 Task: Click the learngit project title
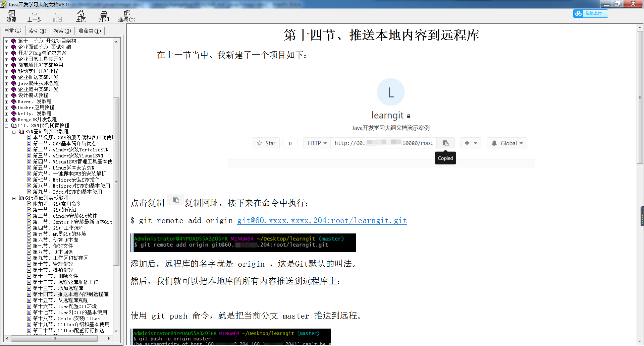[x=387, y=115]
